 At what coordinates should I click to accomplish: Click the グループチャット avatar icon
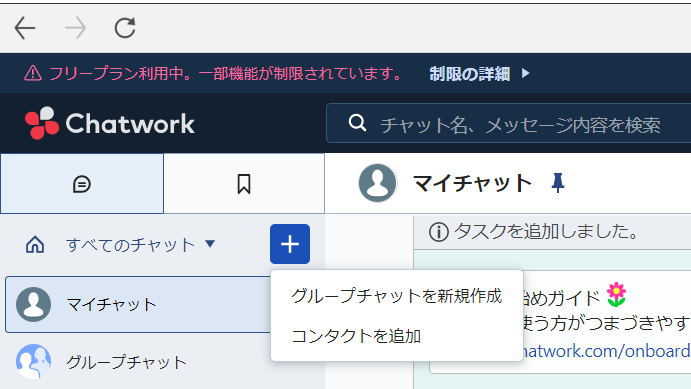(x=33, y=362)
